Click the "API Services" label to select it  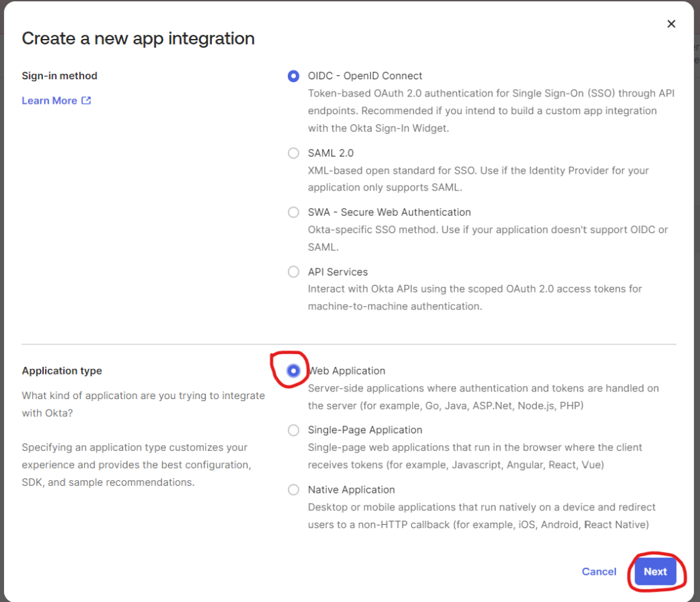point(338,272)
